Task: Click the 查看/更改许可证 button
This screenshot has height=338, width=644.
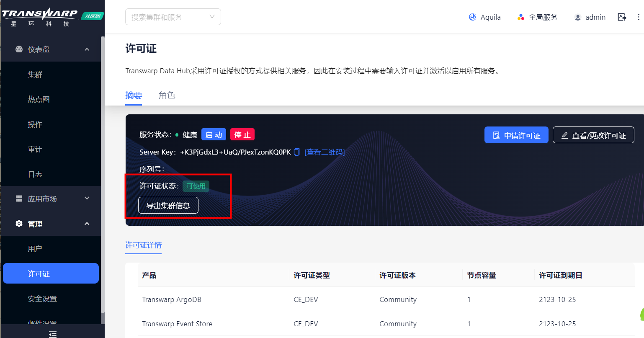Action: click(593, 135)
